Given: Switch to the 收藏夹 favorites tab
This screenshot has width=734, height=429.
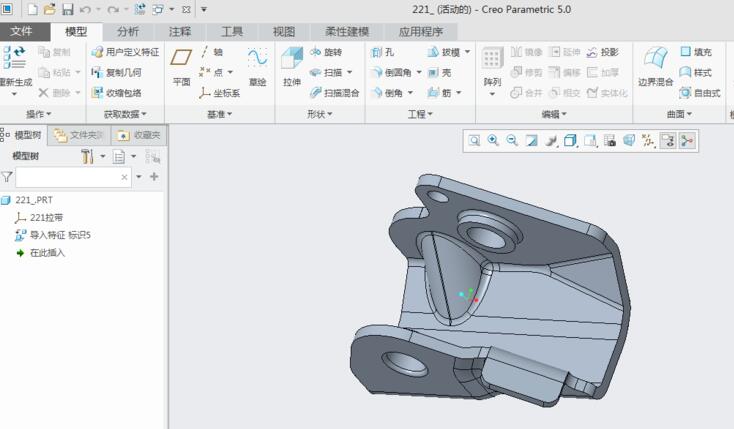Looking at the screenshot, I should point(139,135).
